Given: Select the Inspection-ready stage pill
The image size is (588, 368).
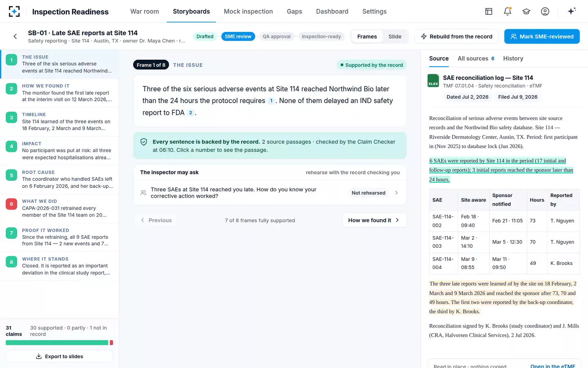Looking at the screenshot, I should 321,36.
